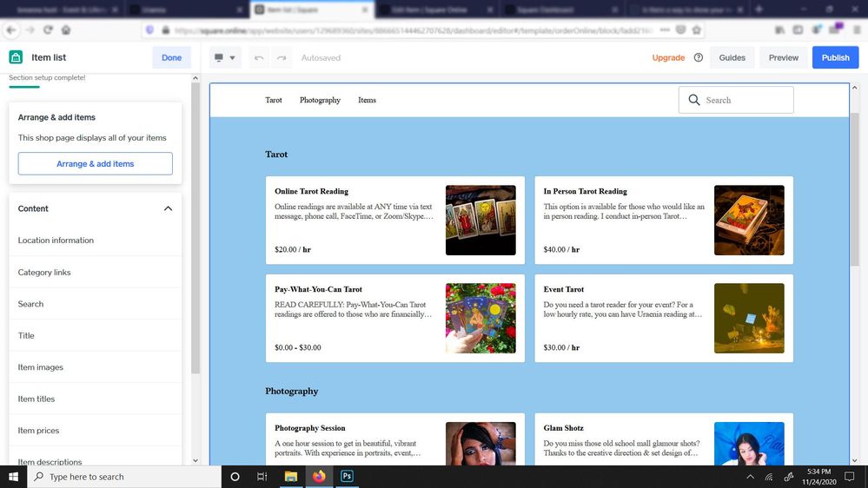The image size is (868, 488).
Task: Click the Online Tarot Reading item thumbnail
Action: pos(480,220)
